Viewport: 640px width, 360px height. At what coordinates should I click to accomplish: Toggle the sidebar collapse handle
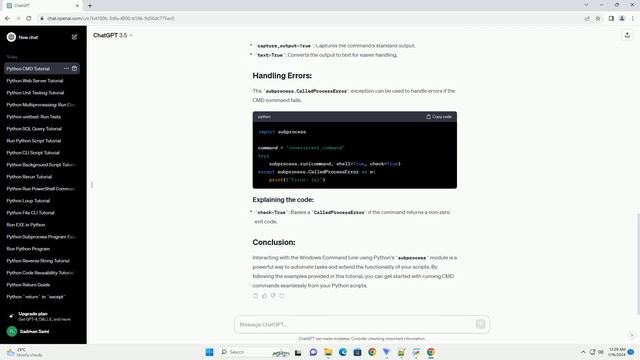point(92,185)
